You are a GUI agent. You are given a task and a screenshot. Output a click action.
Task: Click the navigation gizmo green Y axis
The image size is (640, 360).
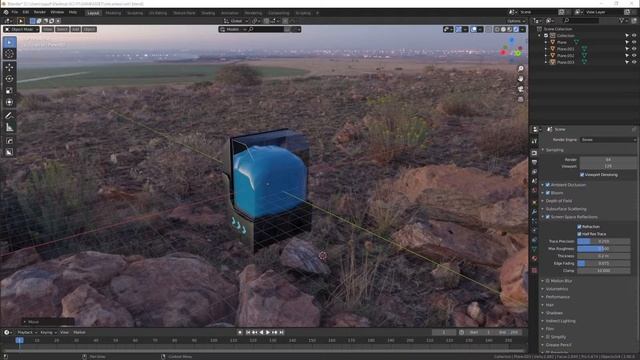click(x=518, y=53)
